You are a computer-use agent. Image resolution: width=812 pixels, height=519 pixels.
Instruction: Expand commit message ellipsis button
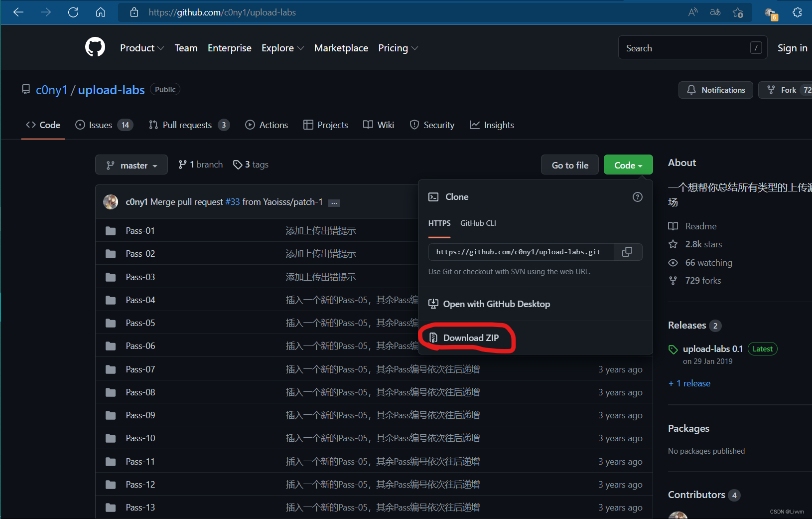[334, 203]
